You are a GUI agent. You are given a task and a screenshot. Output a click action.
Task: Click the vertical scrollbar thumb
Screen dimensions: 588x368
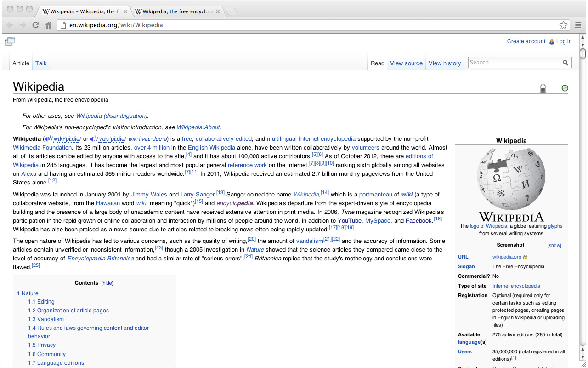[583, 54]
